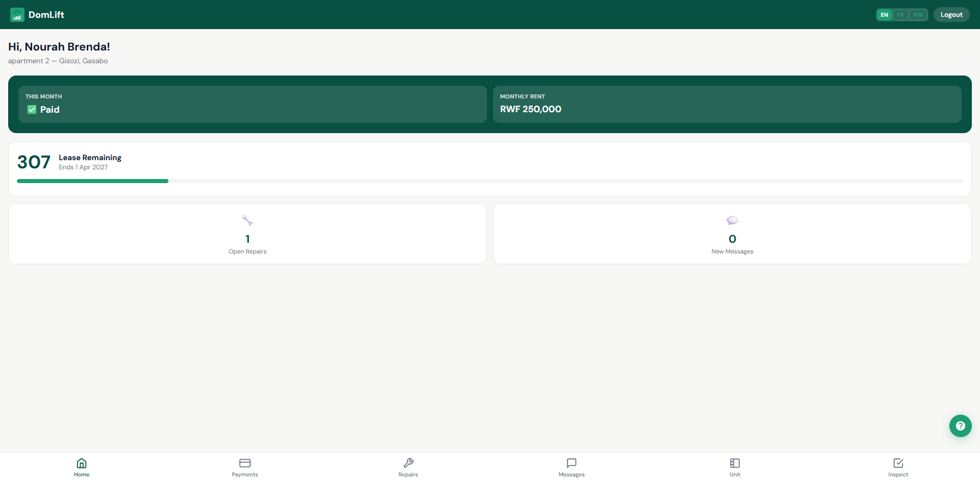
Task: Click the THIS MONTH label
Action: (x=44, y=96)
